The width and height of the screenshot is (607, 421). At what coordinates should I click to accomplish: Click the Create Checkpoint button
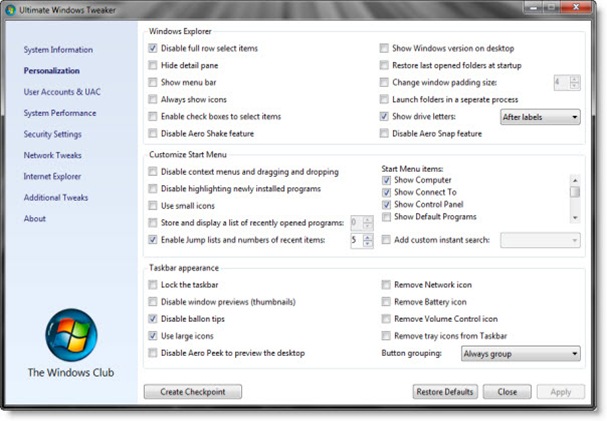click(x=193, y=392)
